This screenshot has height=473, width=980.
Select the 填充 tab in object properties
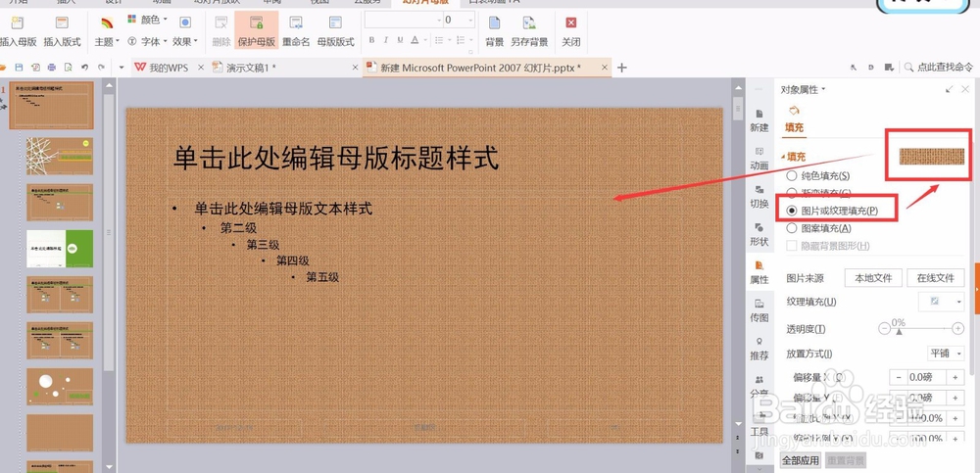tap(795, 120)
